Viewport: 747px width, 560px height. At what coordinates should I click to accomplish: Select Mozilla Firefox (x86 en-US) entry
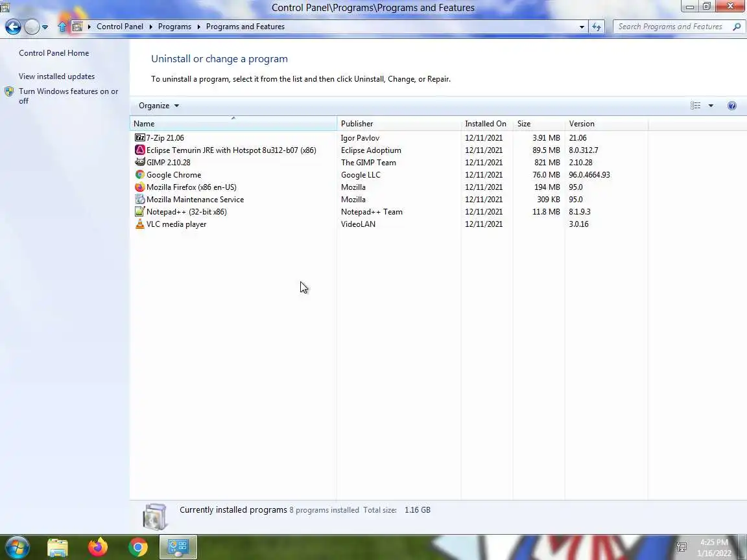[x=191, y=187]
